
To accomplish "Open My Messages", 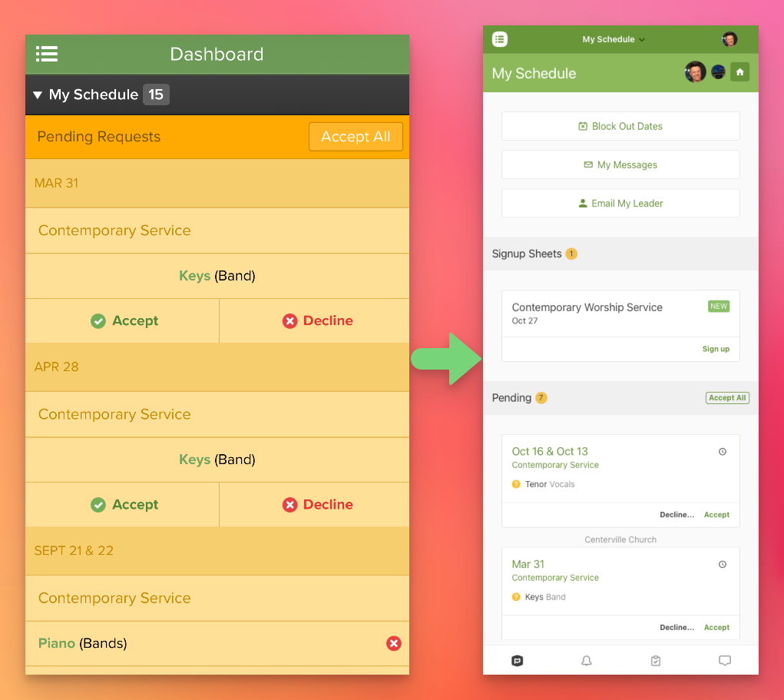I will (x=620, y=164).
